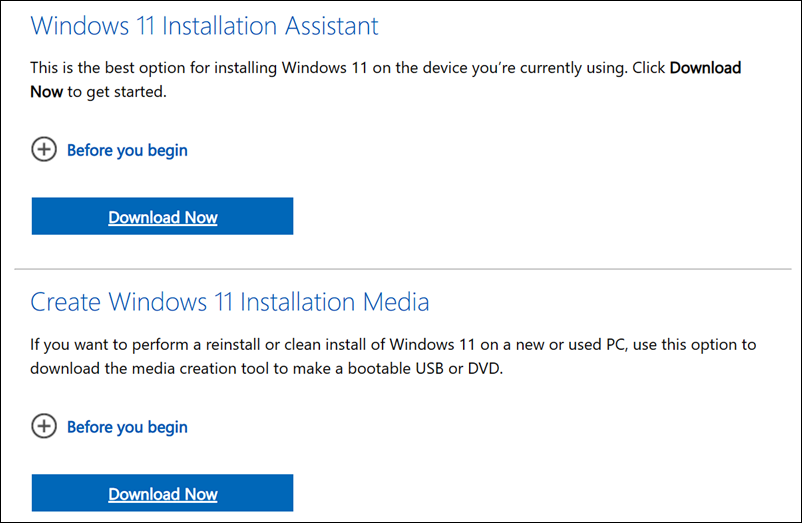Select the 'Windows 11 Installation Assistant' heading
Image resolution: width=802 pixels, height=523 pixels.
click(x=204, y=26)
